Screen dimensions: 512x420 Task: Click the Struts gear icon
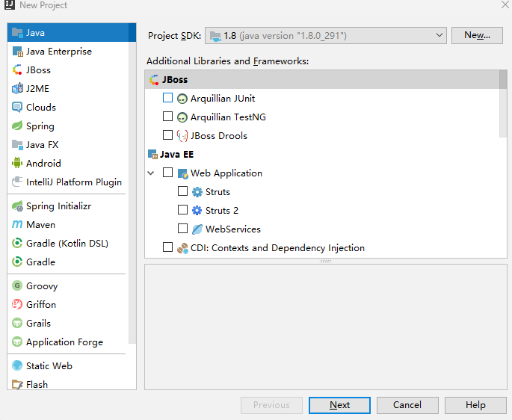(197, 192)
